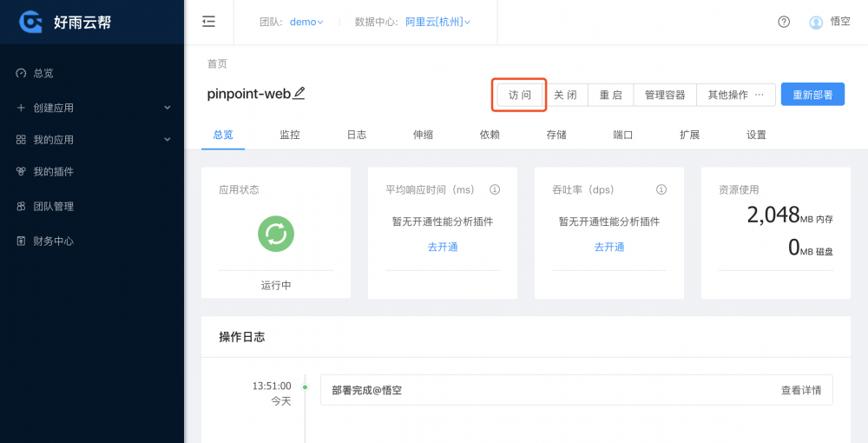Viewport: 868px width, 443px height.
Task: Switch to the 端口 tab
Action: pyautogui.click(x=622, y=135)
